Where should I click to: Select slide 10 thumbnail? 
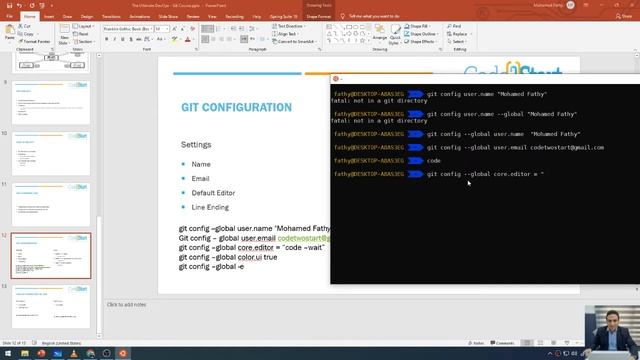click(x=51, y=153)
